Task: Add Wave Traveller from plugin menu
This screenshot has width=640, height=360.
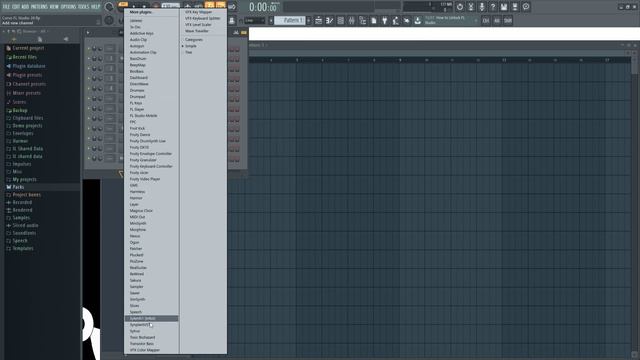Action: (x=197, y=31)
